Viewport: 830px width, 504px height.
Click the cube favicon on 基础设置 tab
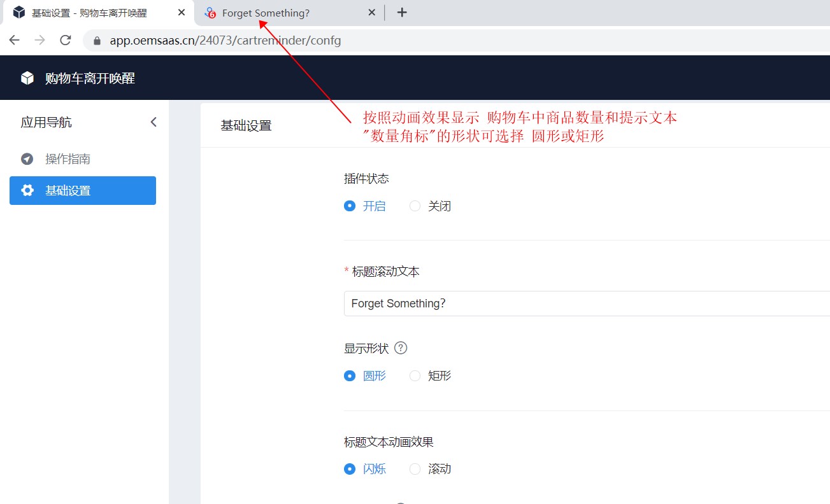pos(18,13)
